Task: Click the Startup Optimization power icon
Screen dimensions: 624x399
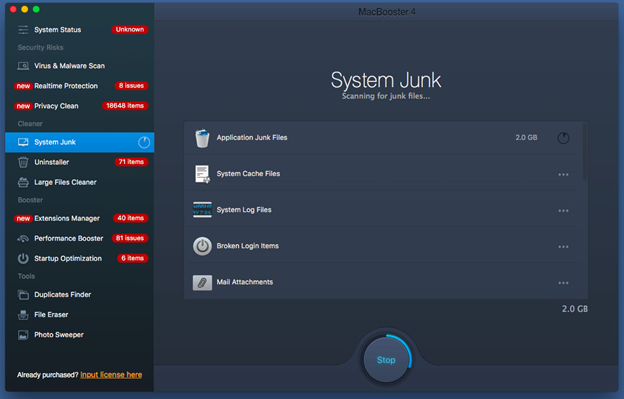Action: 23,259
